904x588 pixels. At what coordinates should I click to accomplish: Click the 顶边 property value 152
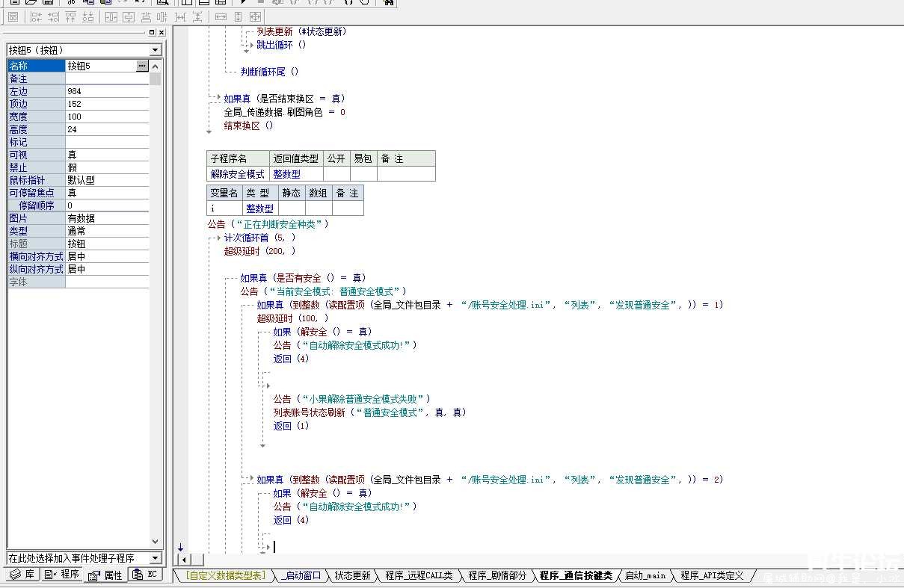coord(108,104)
